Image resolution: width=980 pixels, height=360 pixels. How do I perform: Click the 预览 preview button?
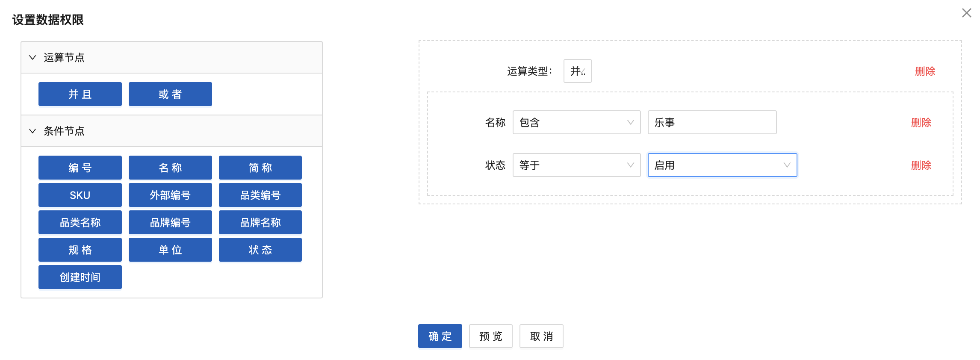click(x=490, y=336)
